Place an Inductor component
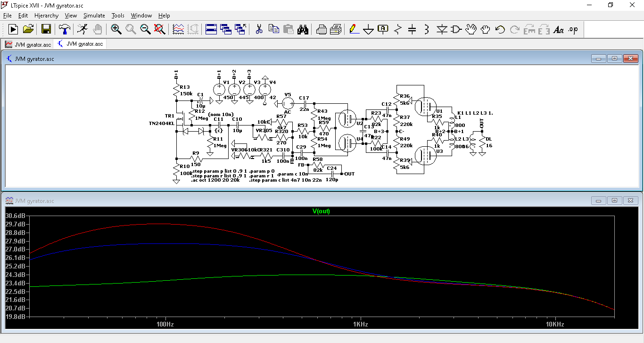Viewport: 644px width, 343px height. [x=427, y=29]
